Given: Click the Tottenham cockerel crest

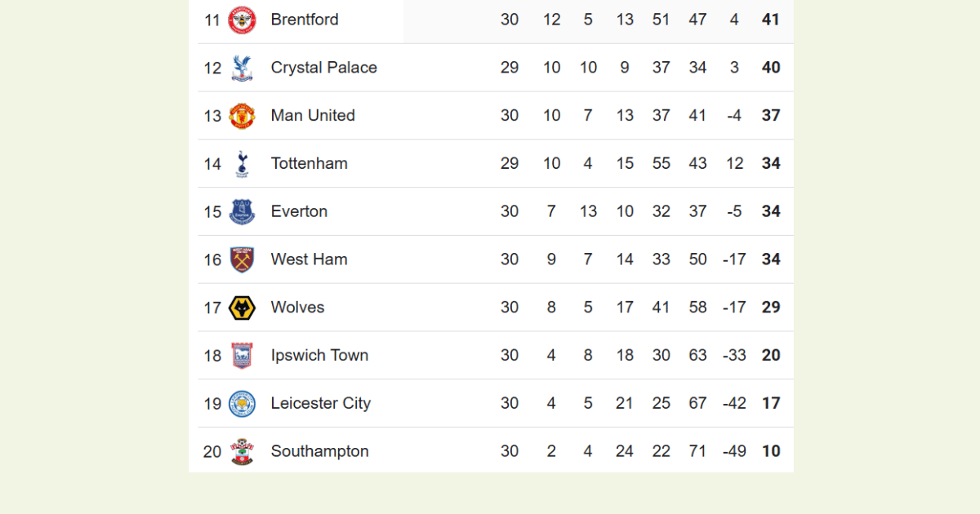Looking at the screenshot, I should click(x=242, y=164).
